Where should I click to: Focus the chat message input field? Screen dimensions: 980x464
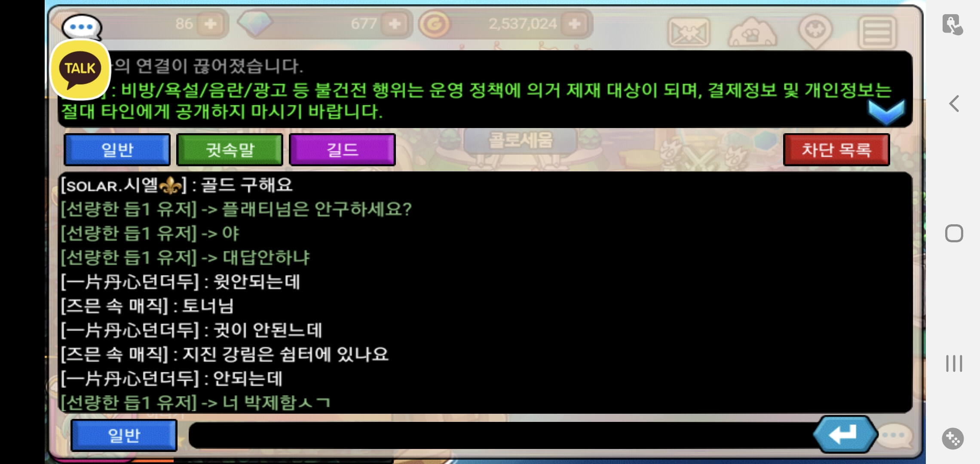click(x=503, y=435)
